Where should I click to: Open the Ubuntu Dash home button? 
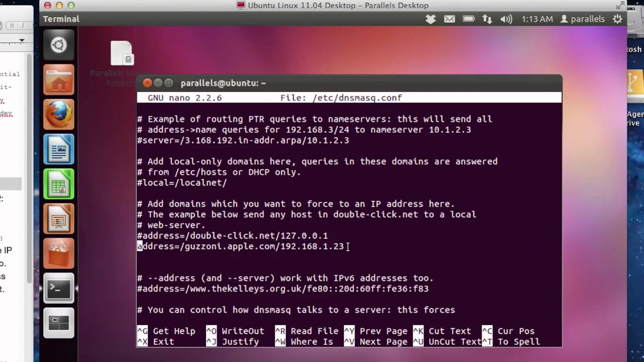(58, 45)
